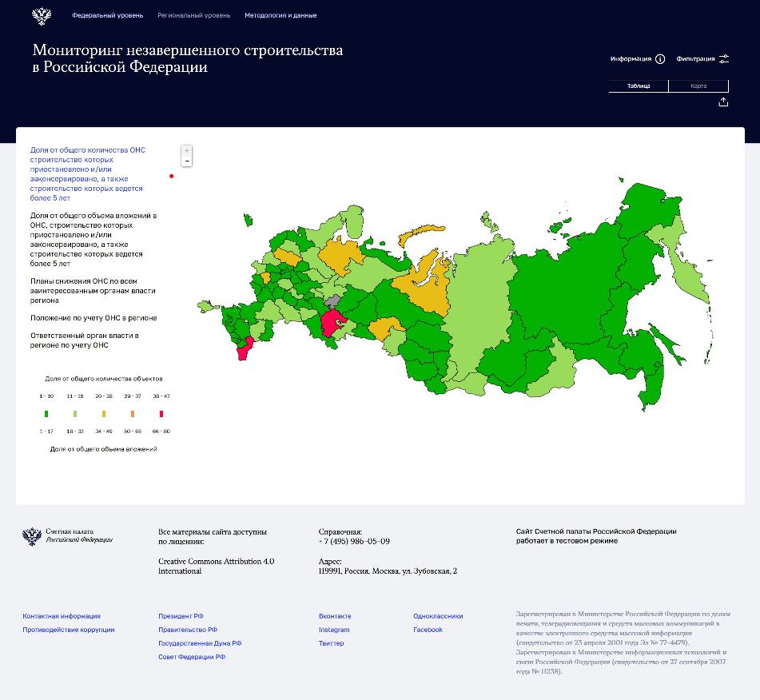Switch to the Таблица view
The width and height of the screenshot is (760, 700).
click(639, 86)
